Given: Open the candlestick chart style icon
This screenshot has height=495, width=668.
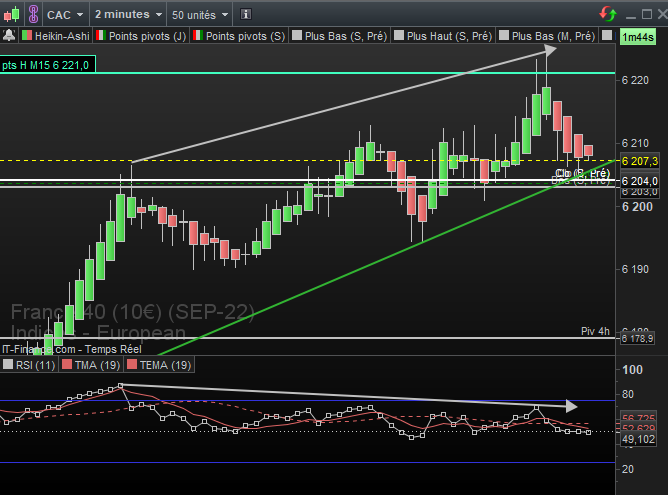Looking at the screenshot, I should (x=12, y=14).
